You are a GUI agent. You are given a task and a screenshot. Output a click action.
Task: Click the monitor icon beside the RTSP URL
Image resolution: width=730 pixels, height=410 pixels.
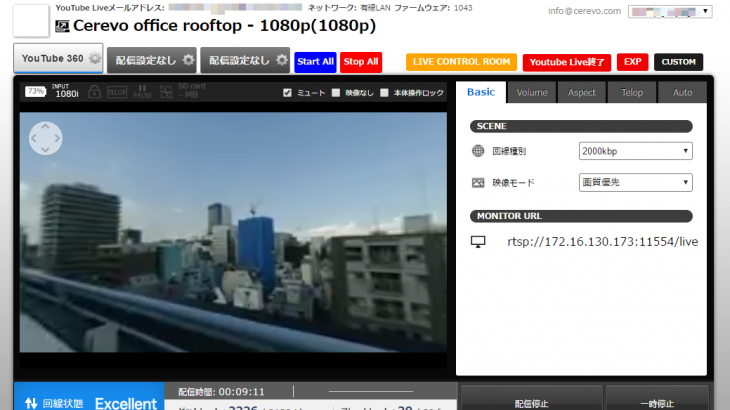(478, 242)
